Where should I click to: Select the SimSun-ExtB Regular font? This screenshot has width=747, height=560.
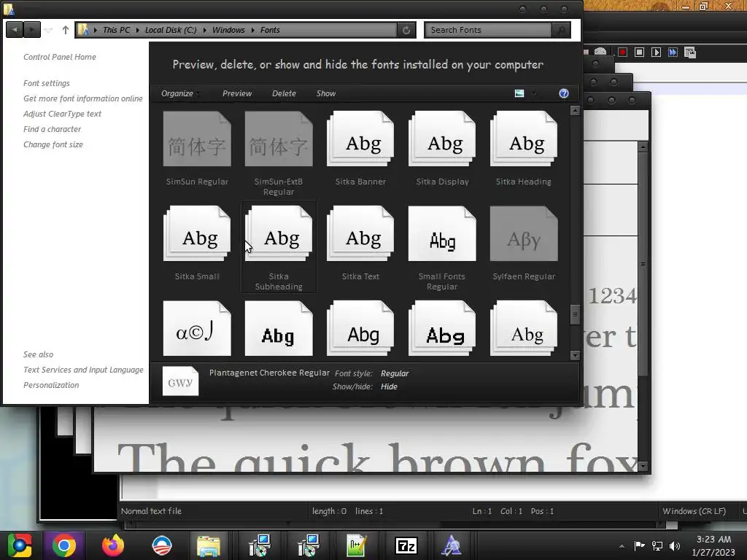[x=279, y=152]
